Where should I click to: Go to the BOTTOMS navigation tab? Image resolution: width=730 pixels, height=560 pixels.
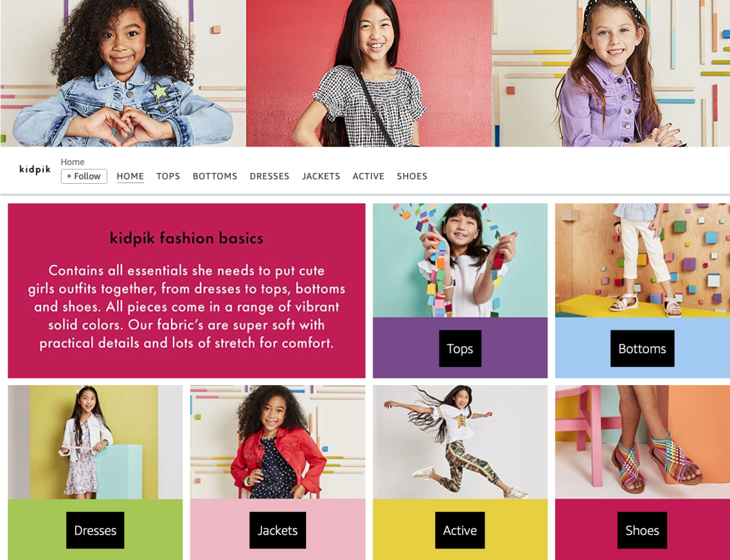[x=215, y=176]
